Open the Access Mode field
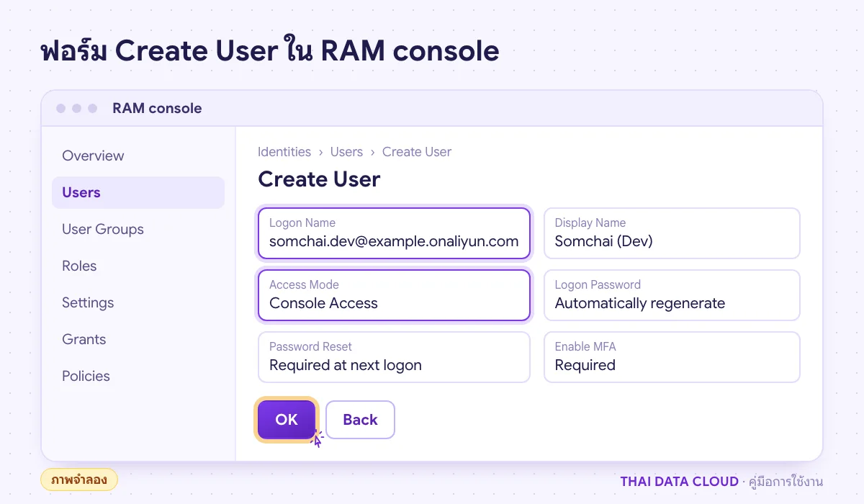Viewport: 864px width, 504px height. pyautogui.click(x=394, y=295)
